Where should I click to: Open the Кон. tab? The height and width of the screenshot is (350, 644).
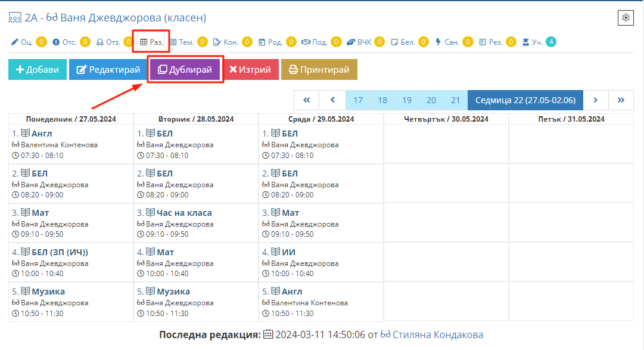(232, 42)
